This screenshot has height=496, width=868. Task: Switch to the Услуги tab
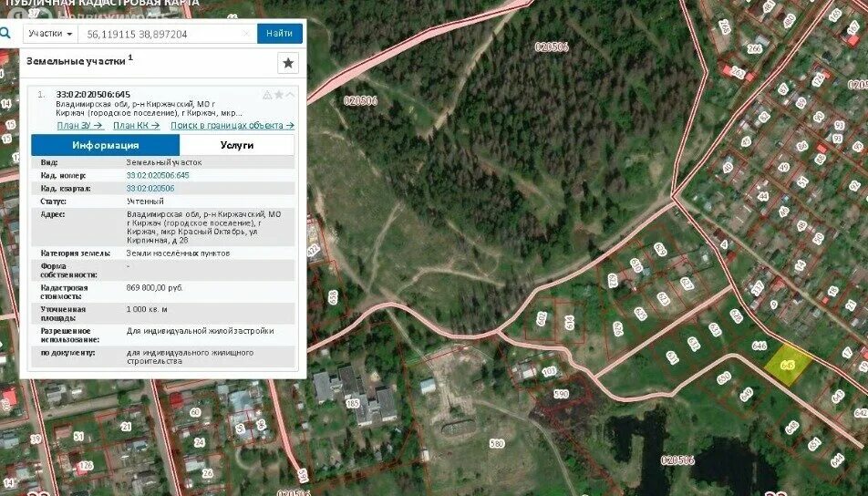click(x=237, y=145)
